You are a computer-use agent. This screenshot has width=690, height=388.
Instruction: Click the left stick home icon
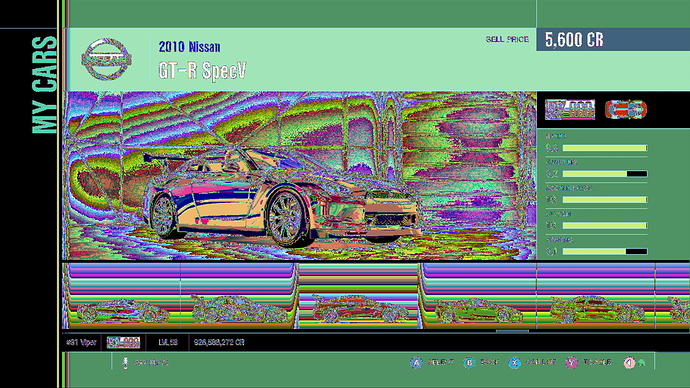tap(629, 363)
